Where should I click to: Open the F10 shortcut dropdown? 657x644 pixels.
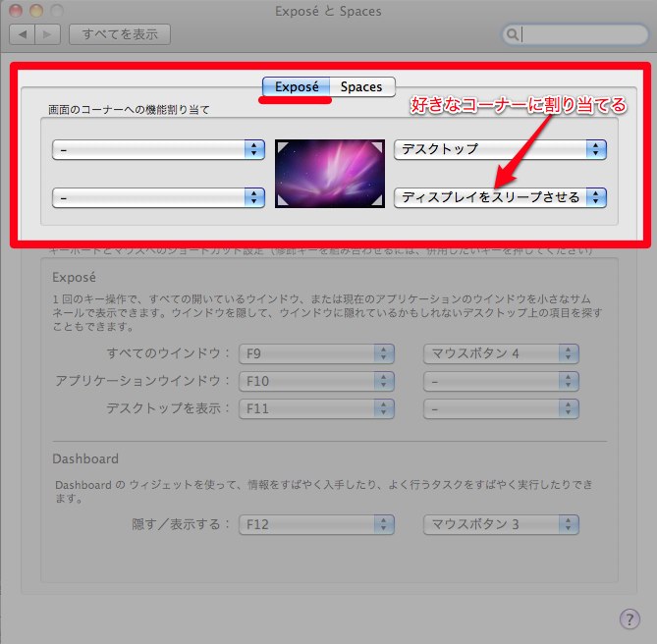point(316,381)
